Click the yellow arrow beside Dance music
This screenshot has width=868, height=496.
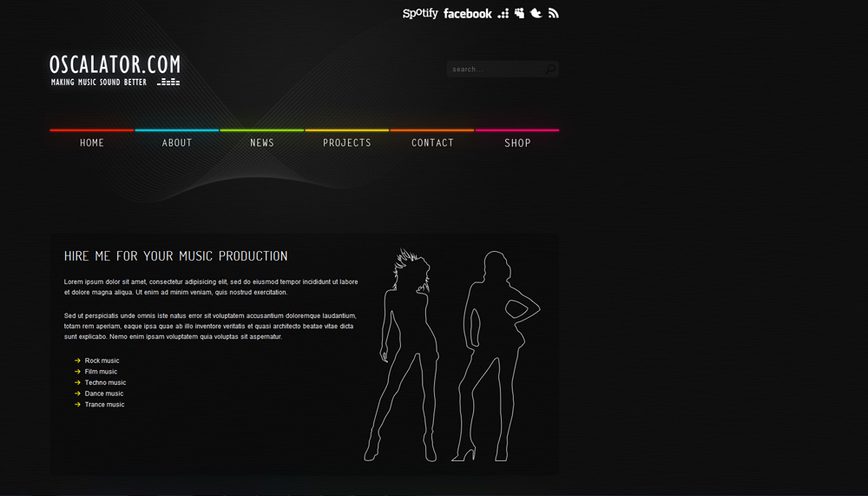point(77,393)
